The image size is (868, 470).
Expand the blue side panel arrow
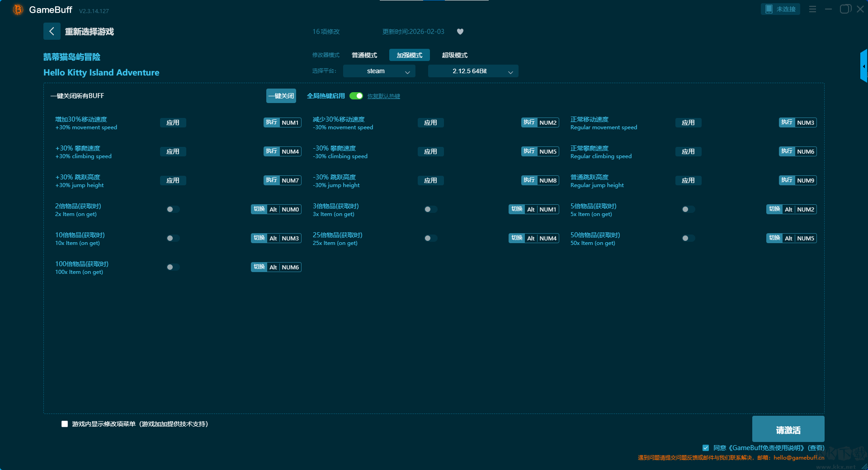tap(863, 66)
